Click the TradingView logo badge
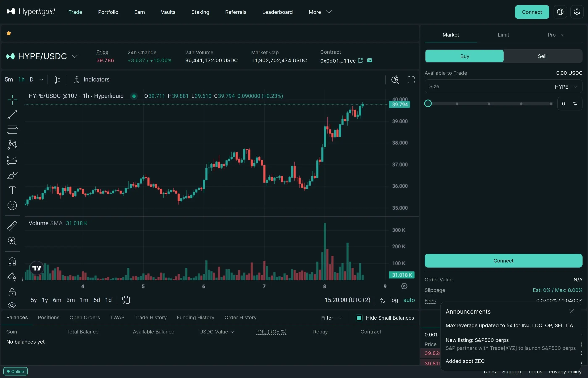The width and height of the screenshot is (588, 378). click(37, 268)
